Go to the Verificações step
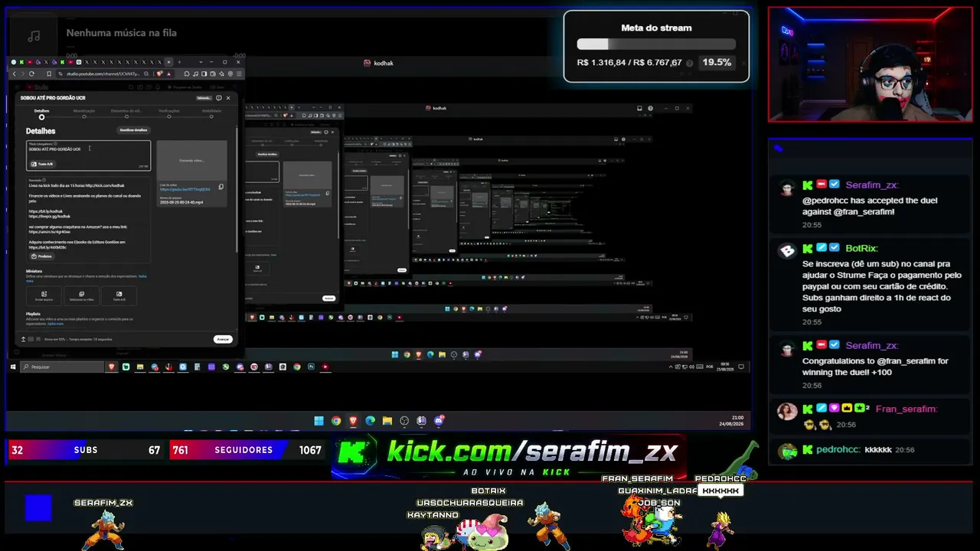 pyautogui.click(x=169, y=113)
